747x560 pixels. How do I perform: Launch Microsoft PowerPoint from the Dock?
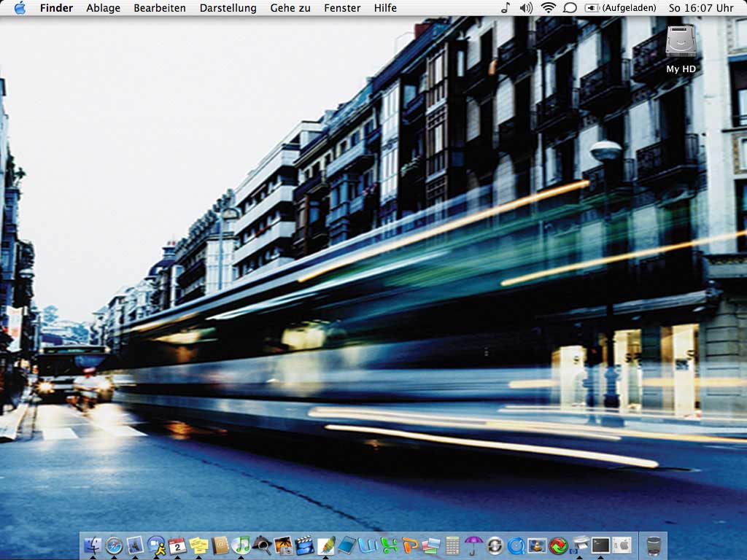(x=410, y=545)
